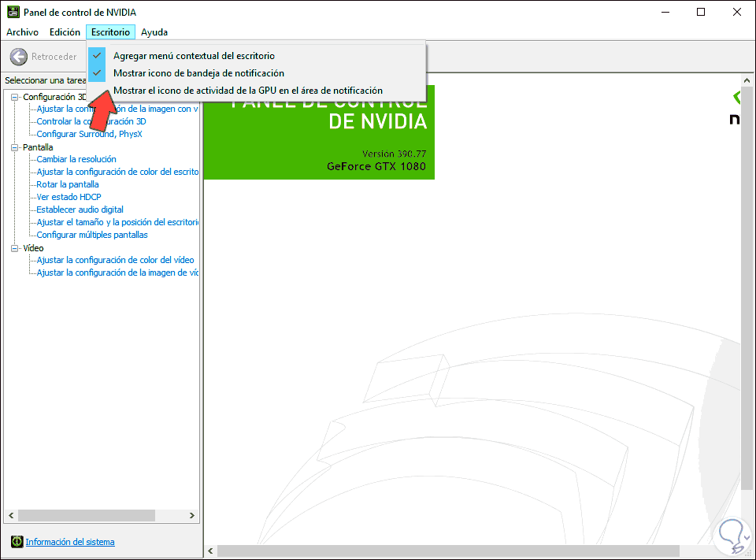The width and height of the screenshot is (756, 560).
Task: Open Ajustar la configuración de la imagen de vídeo
Action: [117, 273]
